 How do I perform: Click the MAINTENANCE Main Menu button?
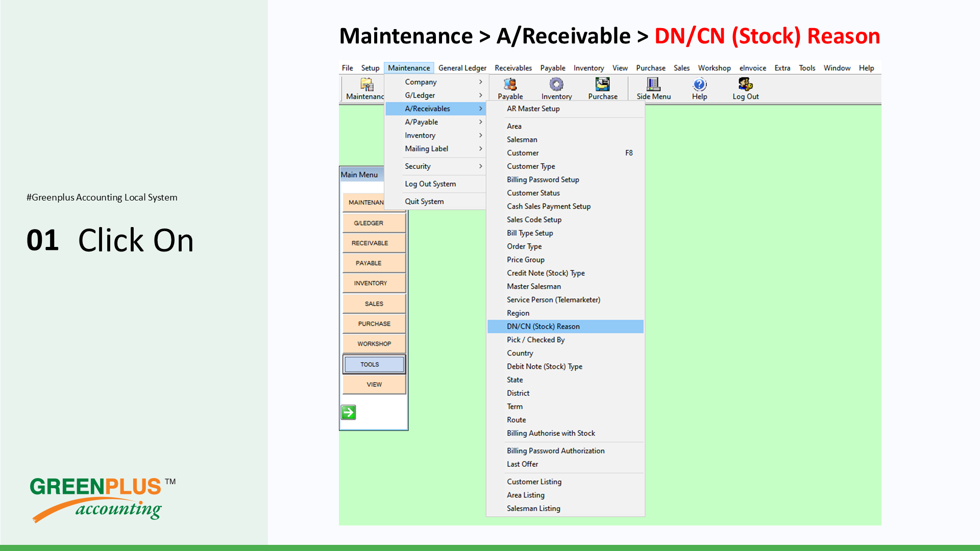[364, 203]
